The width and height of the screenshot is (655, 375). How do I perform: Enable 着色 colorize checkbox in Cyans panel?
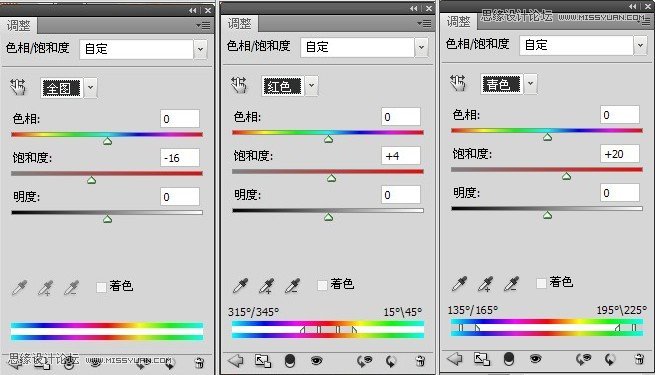(x=541, y=283)
